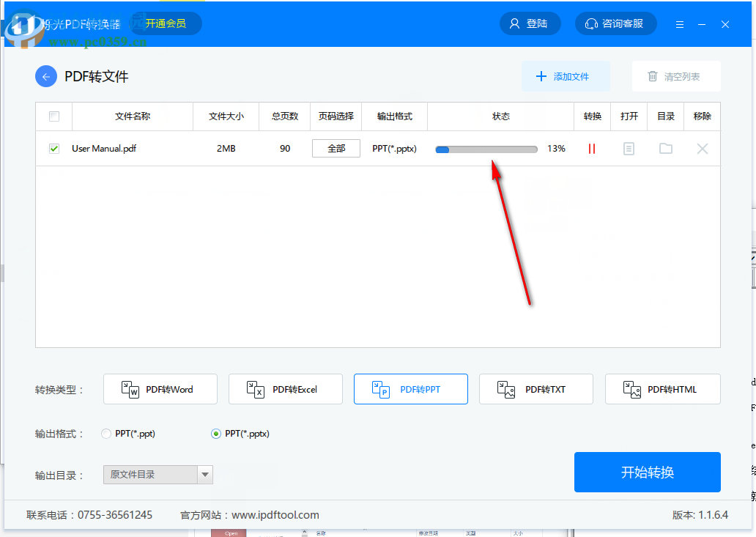756x537 pixels.
Task: Open the converted file via the document icon
Action: (x=629, y=148)
